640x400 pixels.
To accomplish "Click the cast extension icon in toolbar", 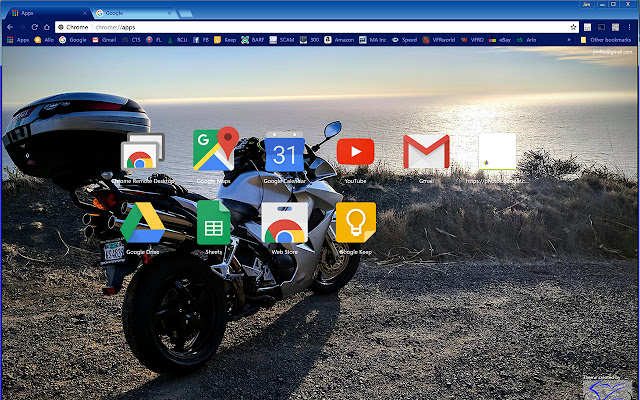I will pyautogui.click(x=601, y=27).
